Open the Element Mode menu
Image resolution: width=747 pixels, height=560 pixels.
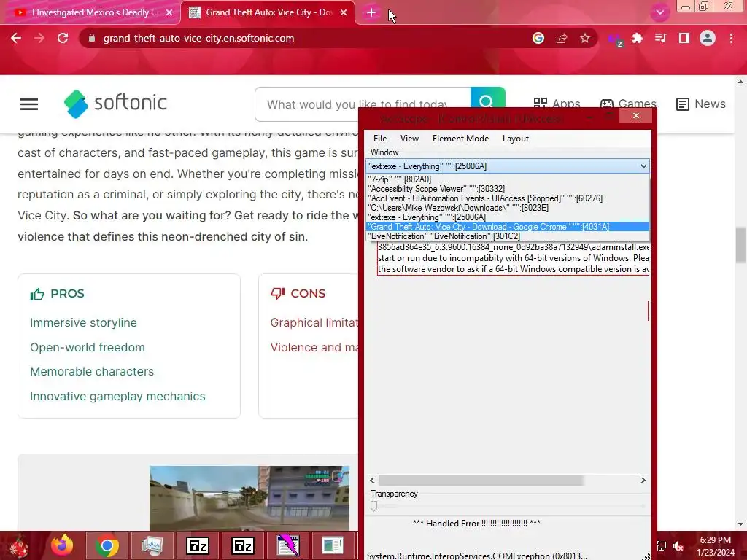pyautogui.click(x=461, y=139)
